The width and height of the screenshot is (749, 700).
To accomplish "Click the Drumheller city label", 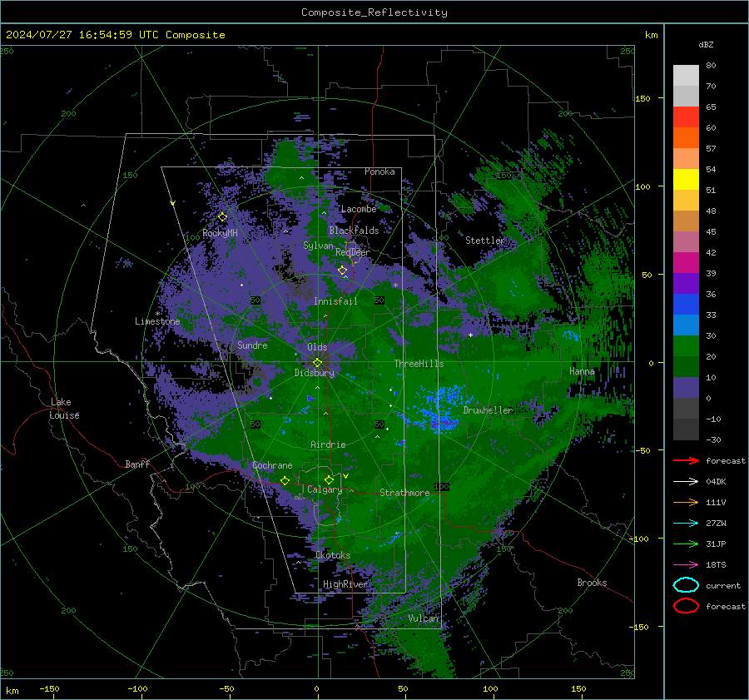I will click(x=488, y=410).
